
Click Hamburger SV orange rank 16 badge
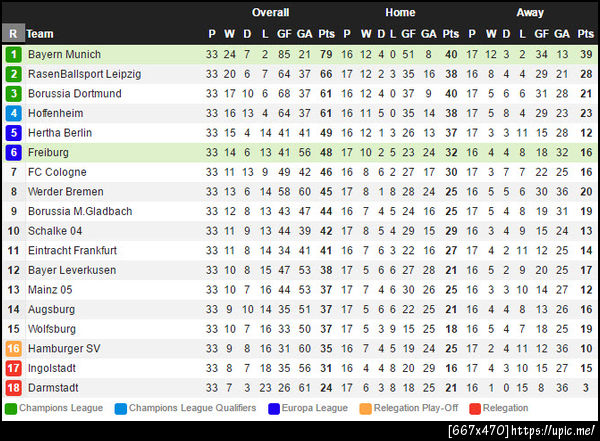coord(13,348)
